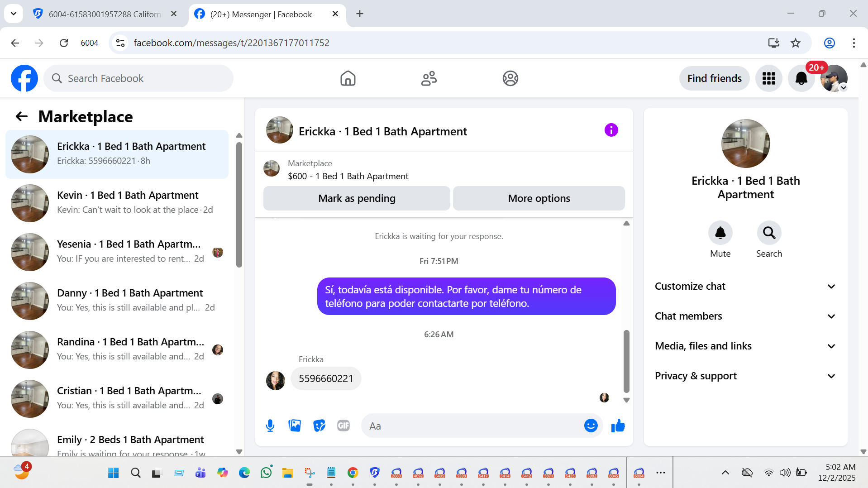
Task: Open the emoji picker in message box
Action: coord(591,426)
